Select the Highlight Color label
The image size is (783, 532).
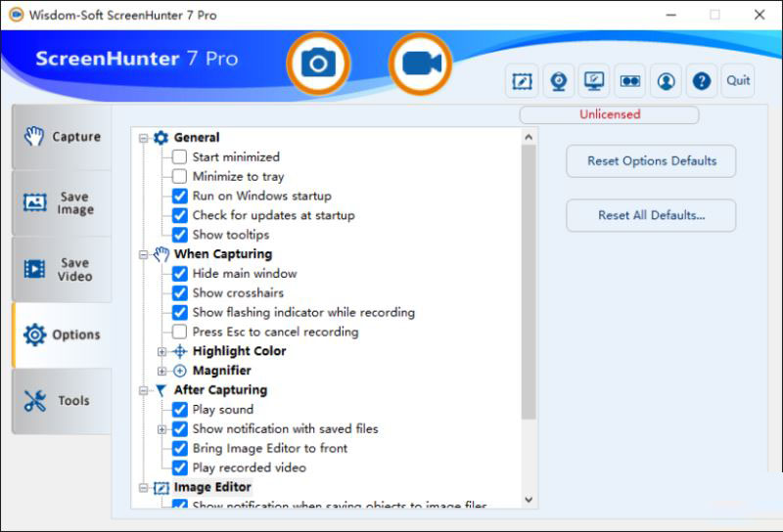(x=239, y=351)
